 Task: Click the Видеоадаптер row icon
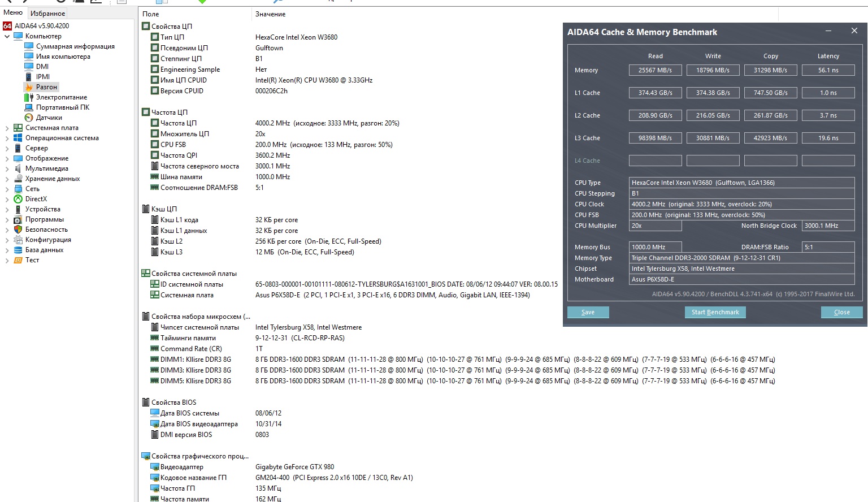pyautogui.click(x=154, y=467)
